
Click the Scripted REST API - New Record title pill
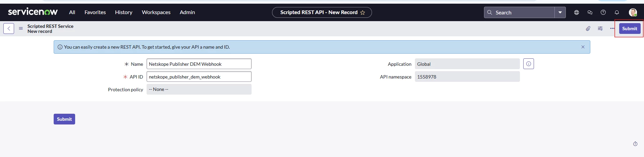tap(322, 12)
